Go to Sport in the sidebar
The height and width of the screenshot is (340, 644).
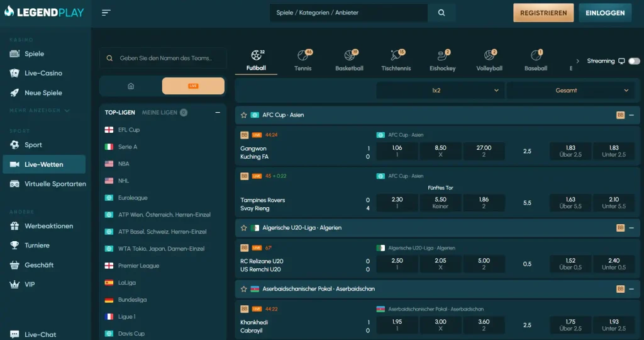pos(33,145)
